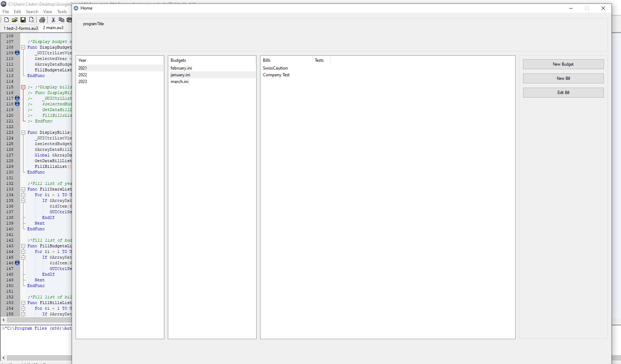Print the script with the printer icon
Viewport: 621px width, 364px height.
click(42, 20)
